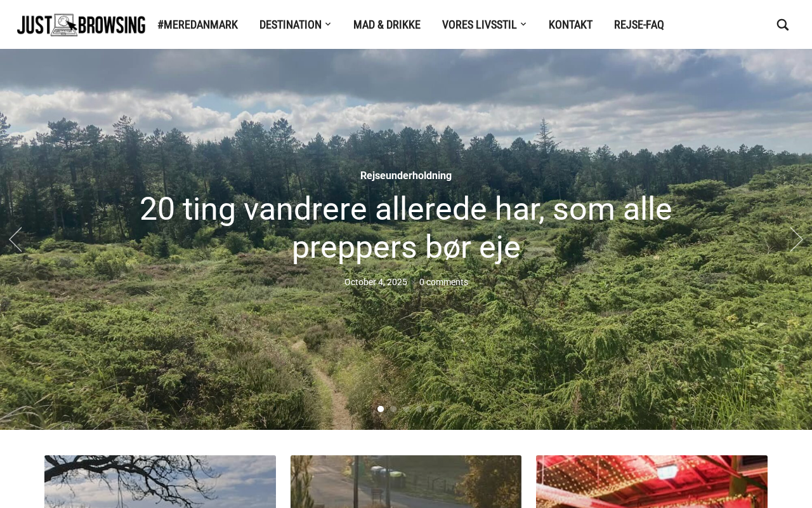
Task: Open the search magnifier icon
Action: (783, 25)
